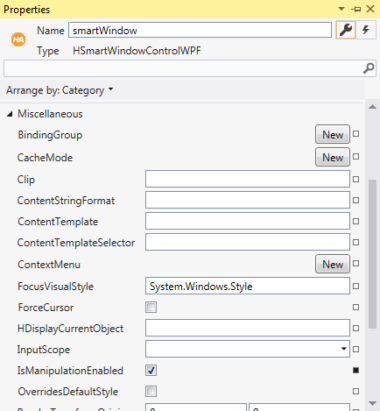The height and width of the screenshot is (411, 380).
Task: Click the ContentTemplateSelector value field
Action: click(x=247, y=242)
